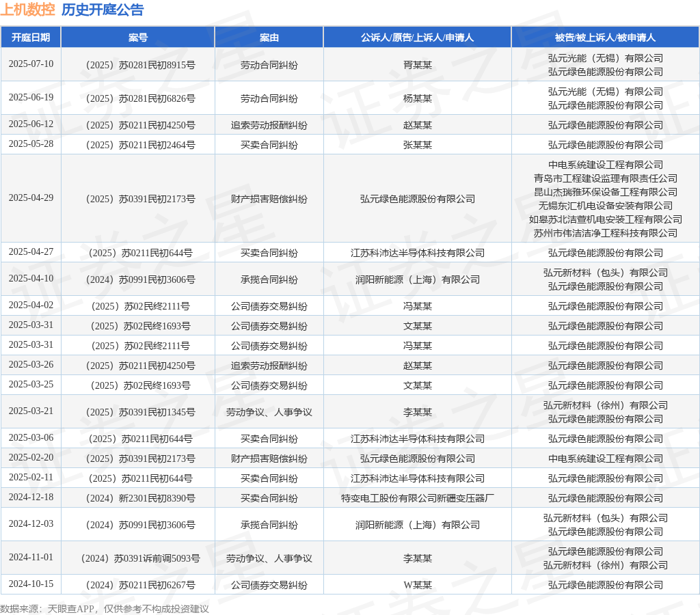
Task: Click date cell 2025-03-21
Action: 31,411
